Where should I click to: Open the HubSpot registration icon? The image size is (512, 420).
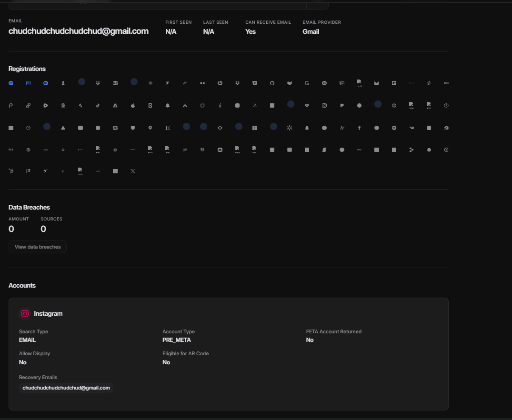point(11,171)
